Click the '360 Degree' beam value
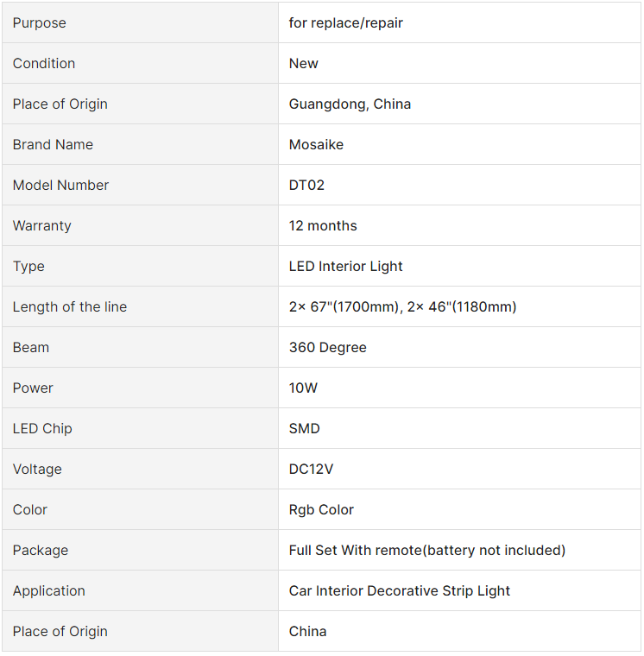Screen dimensions: 644x656 pyautogui.click(x=328, y=347)
